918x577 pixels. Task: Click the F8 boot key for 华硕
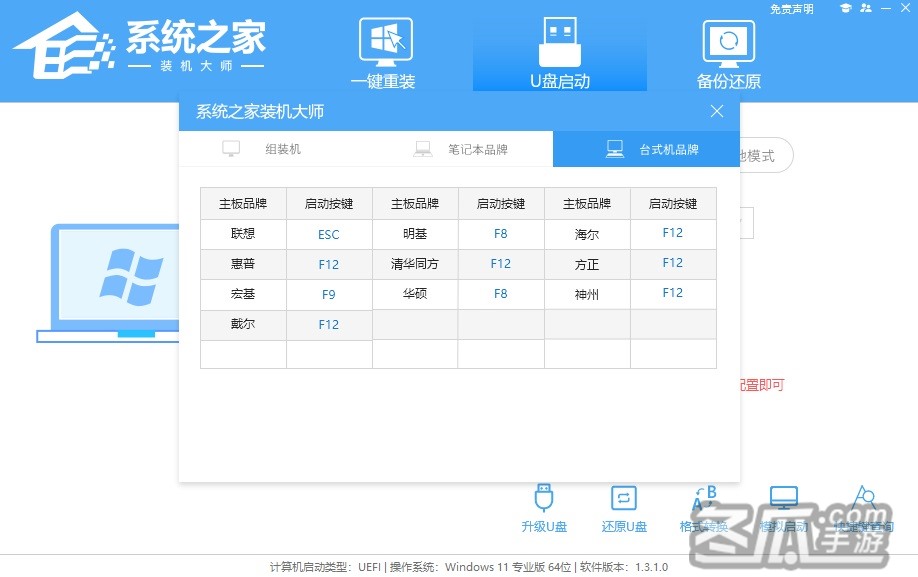pyautogui.click(x=501, y=294)
